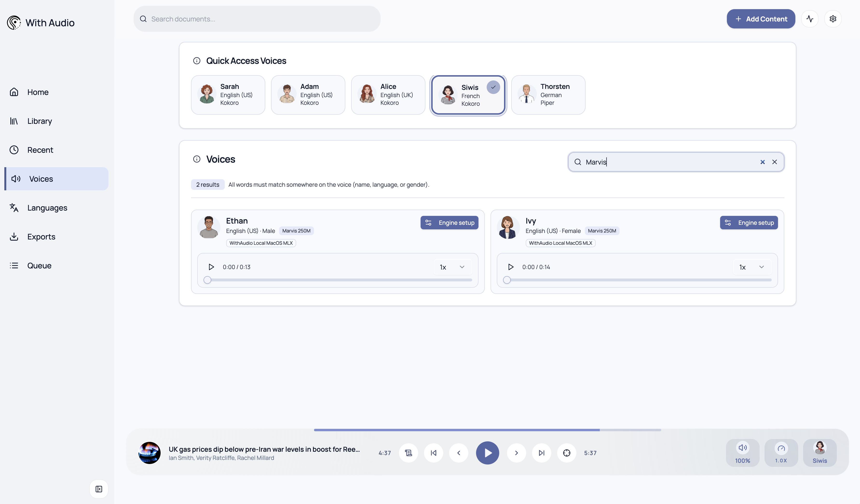This screenshot has height=504, width=860.
Task: Click Ivy's preview audio progress slider
Action: pos(639,280)
